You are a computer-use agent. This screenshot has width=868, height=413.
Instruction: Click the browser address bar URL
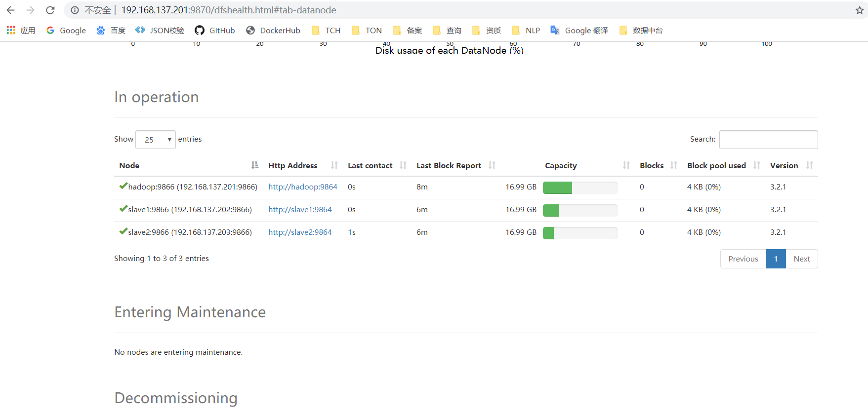point(229,10)
